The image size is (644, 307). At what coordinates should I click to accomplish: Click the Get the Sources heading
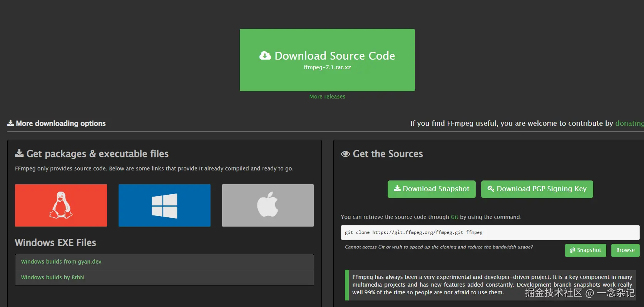coord(388,154)
